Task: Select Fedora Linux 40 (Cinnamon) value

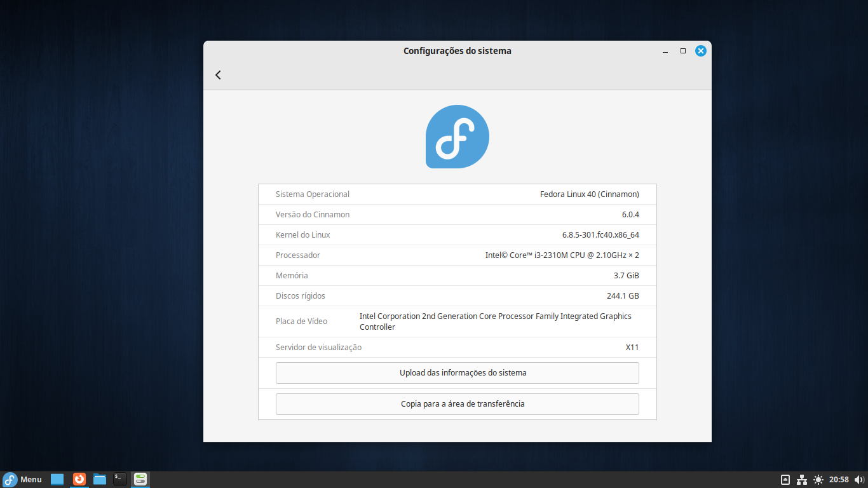Action: coord(590,194)
